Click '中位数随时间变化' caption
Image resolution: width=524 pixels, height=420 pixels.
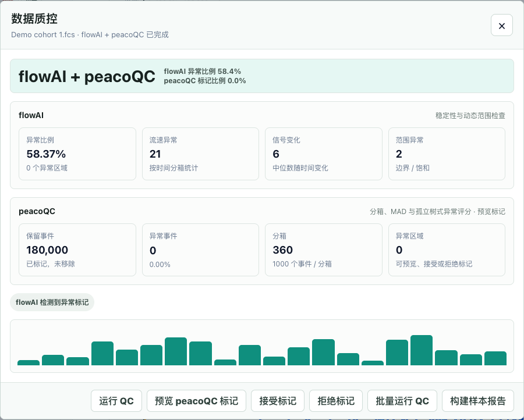point(300,168)
